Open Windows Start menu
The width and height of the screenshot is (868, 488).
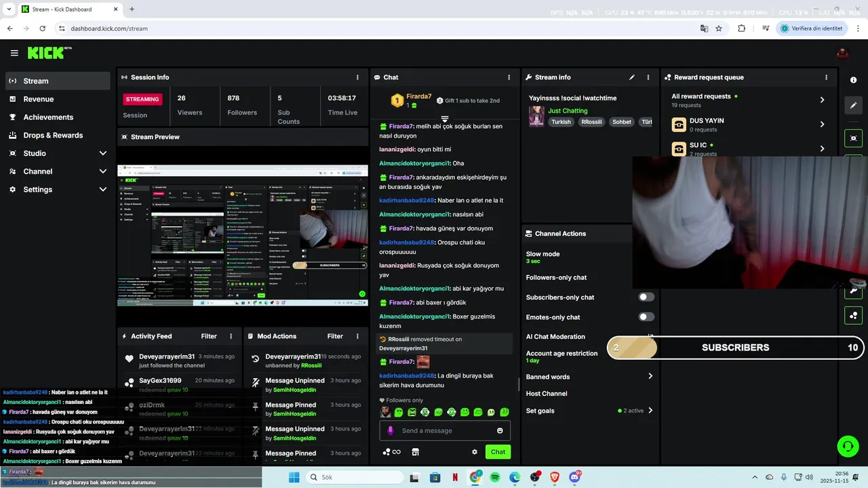294,477
